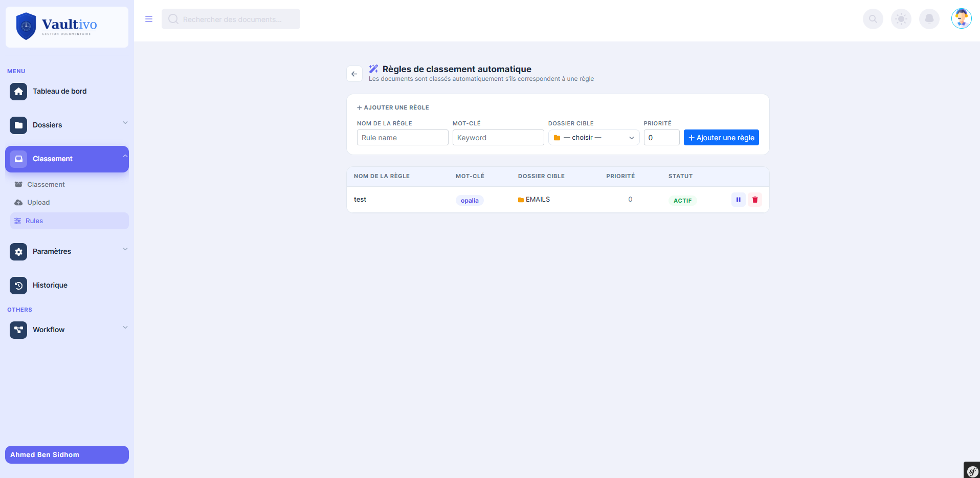Click the Historique clock icon
980x478 pixels.
pyautogui.click(x=18, y=285)
